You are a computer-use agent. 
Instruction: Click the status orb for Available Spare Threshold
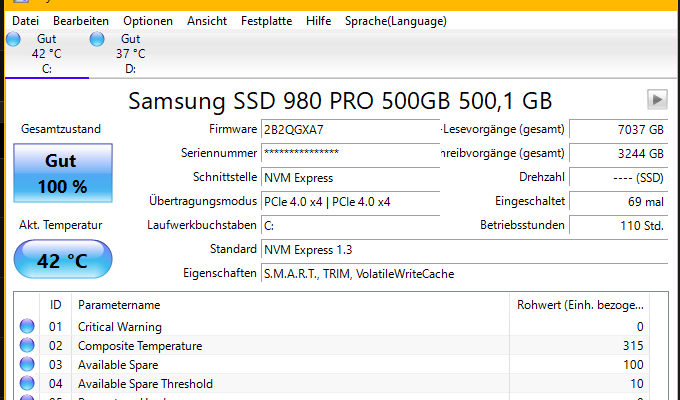pyautogui.click(x=27, y=384)
